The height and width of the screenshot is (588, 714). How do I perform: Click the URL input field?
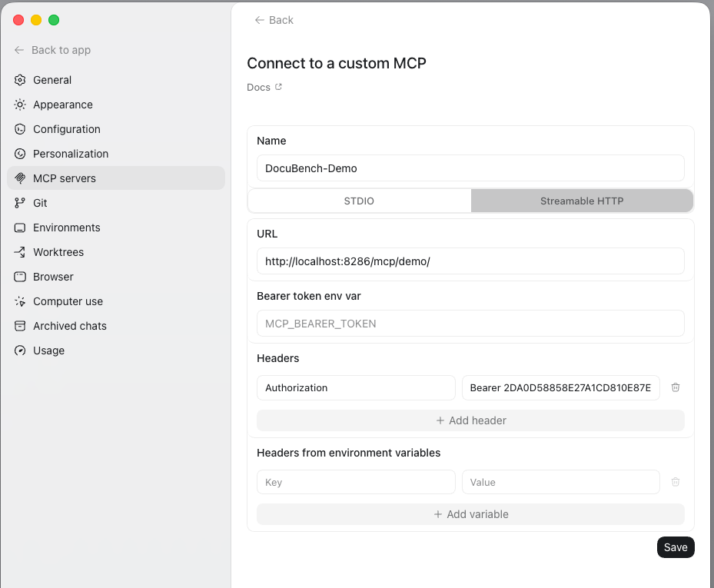470,261
